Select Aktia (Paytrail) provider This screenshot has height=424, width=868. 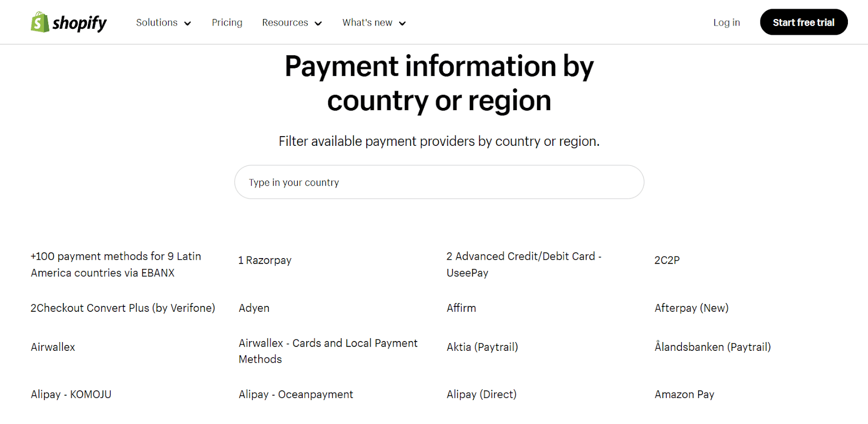[482, 347]
